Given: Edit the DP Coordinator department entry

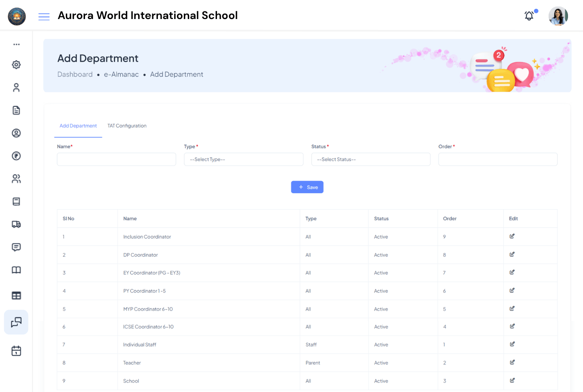Looking at the screenshot, I should click(512, 254).
